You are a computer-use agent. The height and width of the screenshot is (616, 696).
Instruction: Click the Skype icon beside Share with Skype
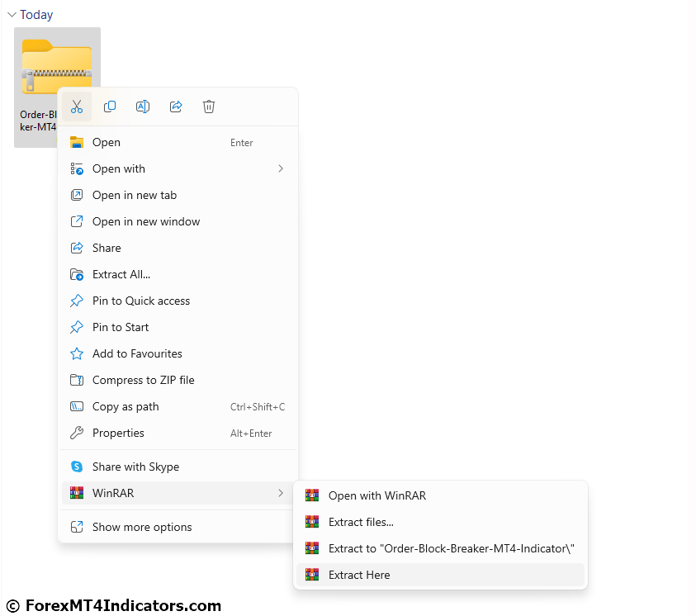click(x=77, y=466)
